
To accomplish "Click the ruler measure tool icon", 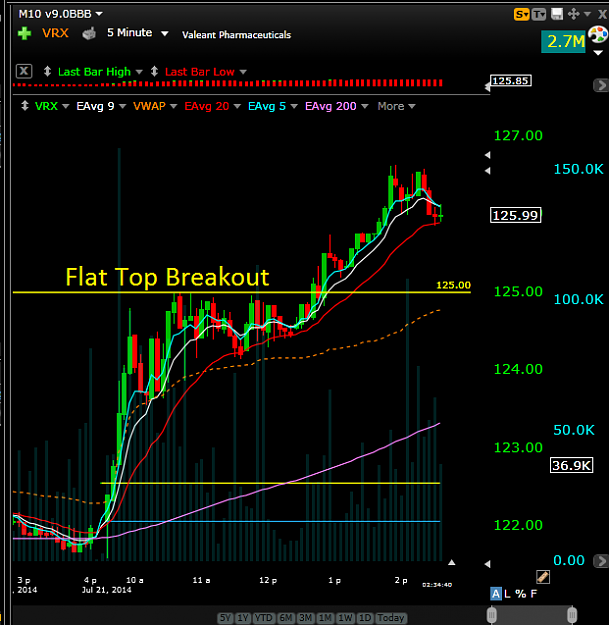I will pos(543,577).
